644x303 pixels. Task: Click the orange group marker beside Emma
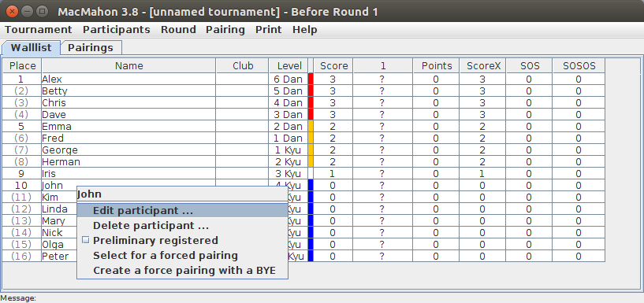click(311, 126)
